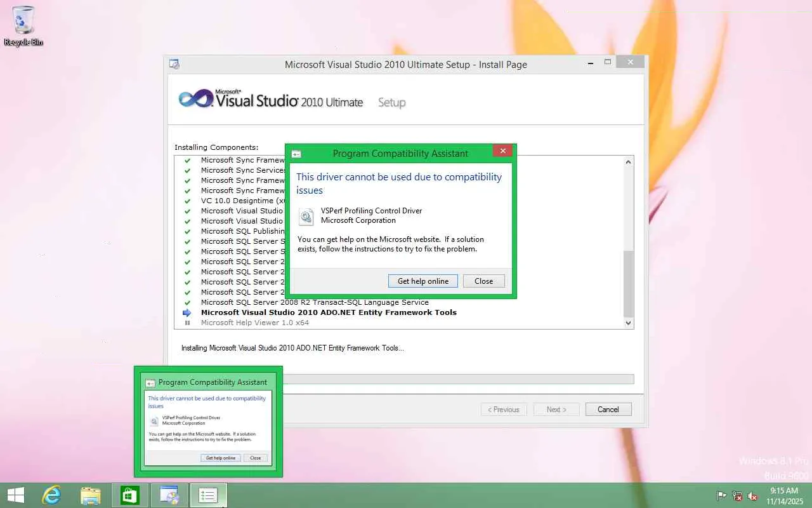
Task: Click the large dialog's driver cannot be used heading
Action: [x=399, y=184]
